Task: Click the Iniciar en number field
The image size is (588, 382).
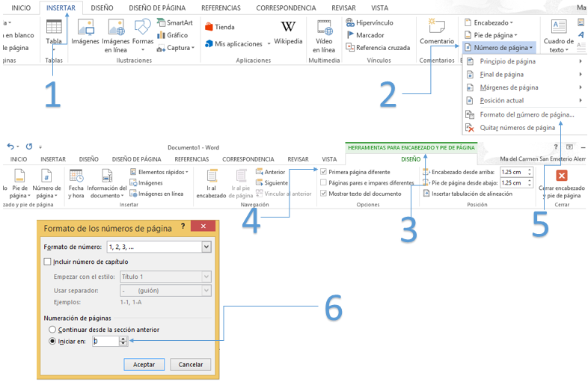Action: [x=105, y=341]
